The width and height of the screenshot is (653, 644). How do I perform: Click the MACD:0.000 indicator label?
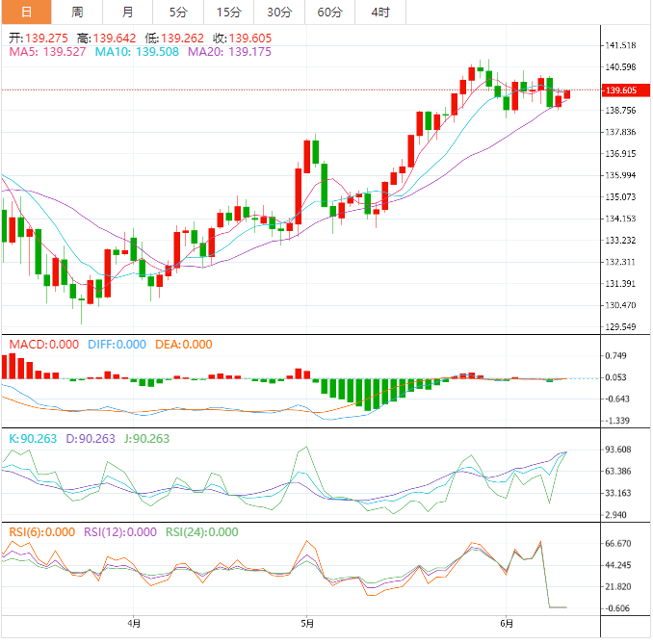point(43,345)
